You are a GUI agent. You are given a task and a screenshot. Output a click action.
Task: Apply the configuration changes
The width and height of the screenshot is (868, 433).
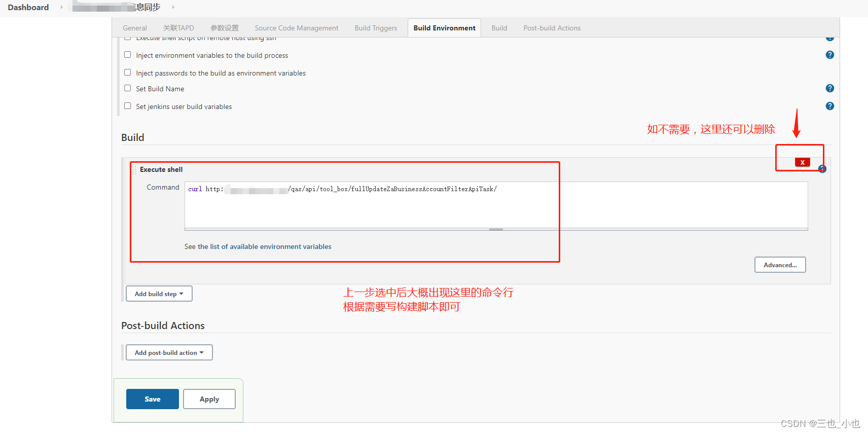click(x=209, y=399)
